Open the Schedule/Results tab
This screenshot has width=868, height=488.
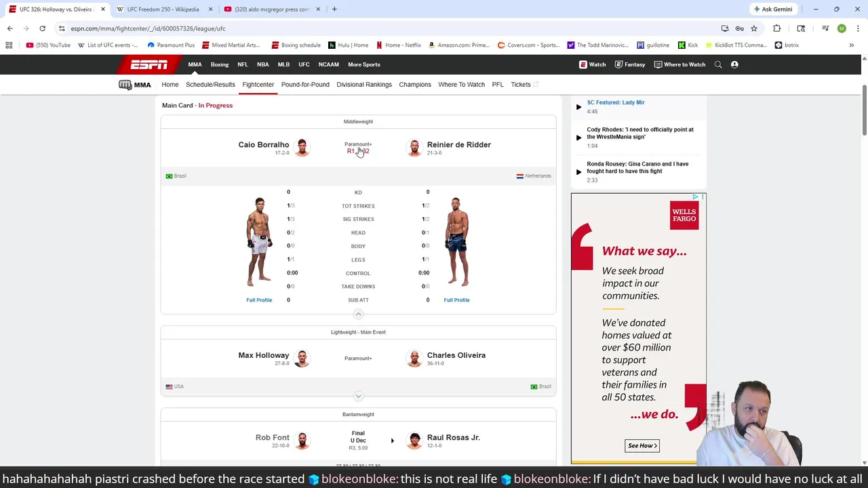pyautogui.click(x=210, y=85)
